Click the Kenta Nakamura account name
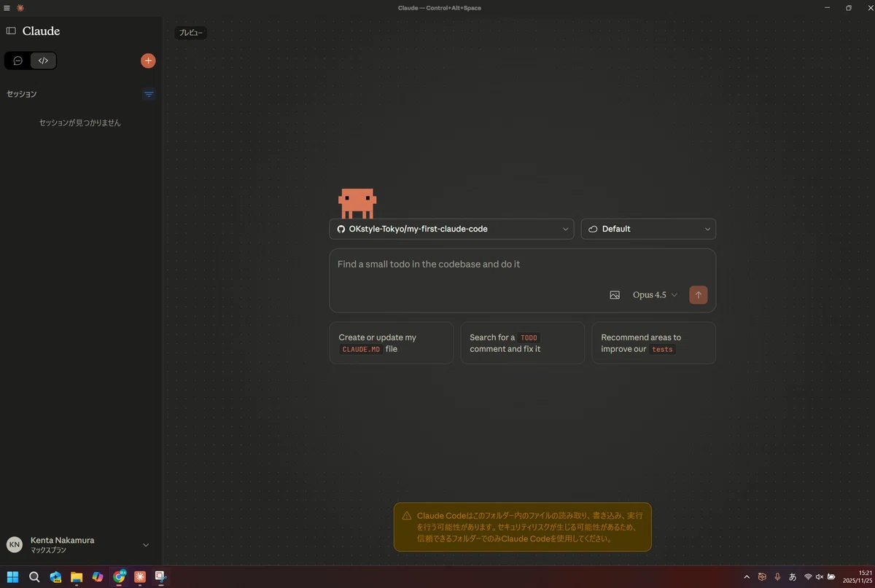 63,540
